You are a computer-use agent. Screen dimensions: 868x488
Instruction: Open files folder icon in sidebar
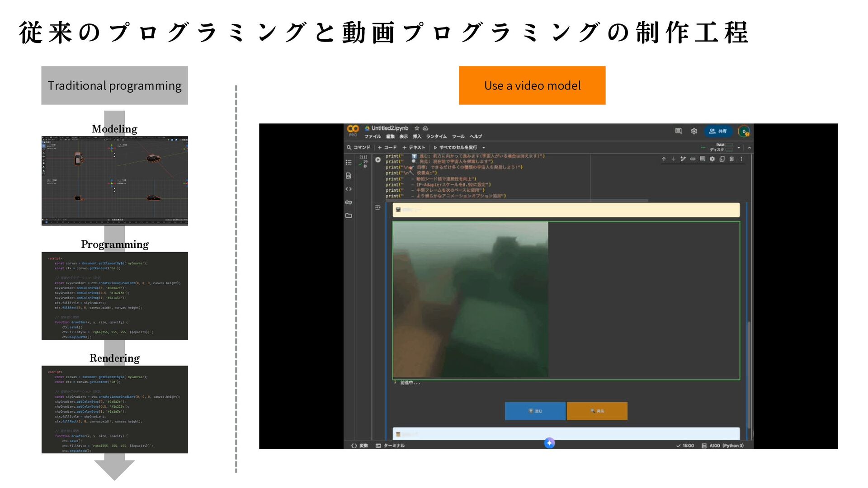click(x=349, y=216)
